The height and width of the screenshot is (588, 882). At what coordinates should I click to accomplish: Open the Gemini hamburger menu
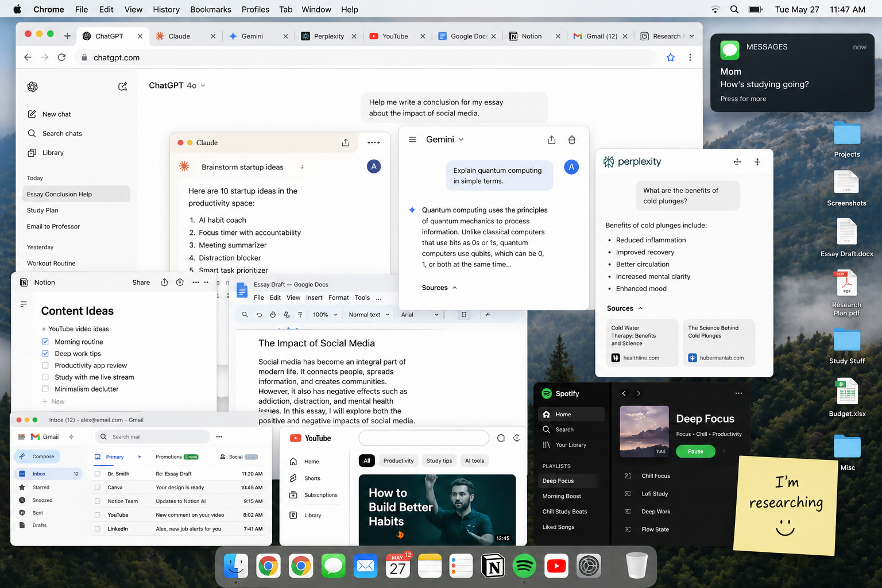[x=412, y=140]
